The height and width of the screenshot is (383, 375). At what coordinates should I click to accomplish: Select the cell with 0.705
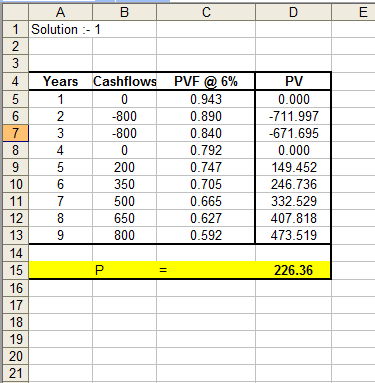(x=206, y=184)
